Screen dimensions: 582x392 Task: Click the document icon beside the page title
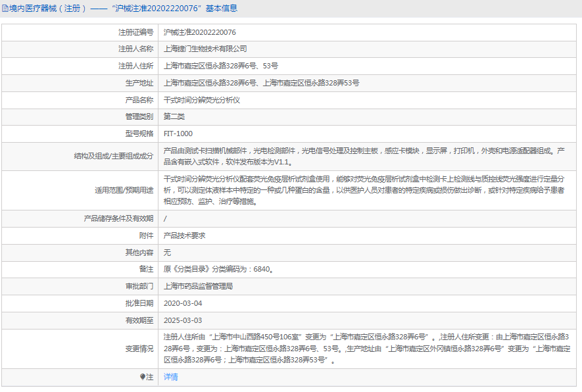click(5, 9)
